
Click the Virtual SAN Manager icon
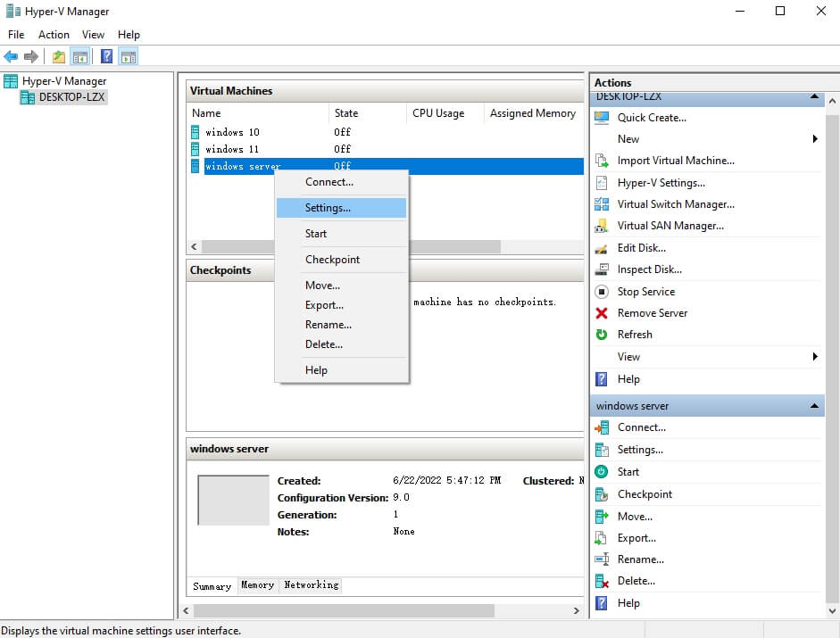[x=602, y=226]
